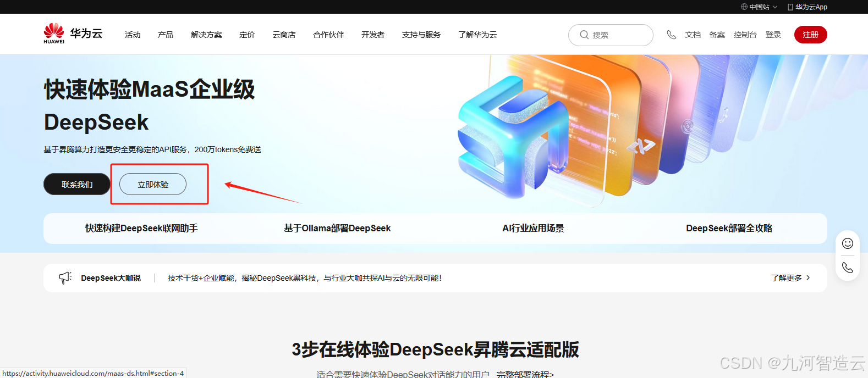Screen dimensions: 868x378
Task: Open the 了解华为云 menu
Action: tap(477, 35)
